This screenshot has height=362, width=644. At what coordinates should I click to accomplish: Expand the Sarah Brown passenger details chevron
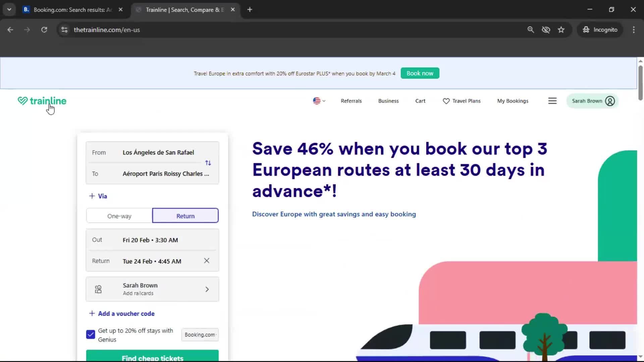(207, 289)
